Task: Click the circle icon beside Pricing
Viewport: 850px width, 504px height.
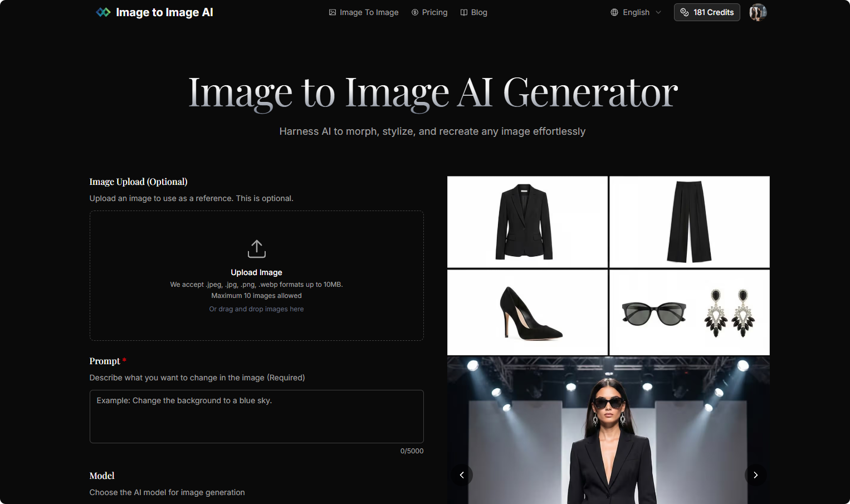Action: coord(414,12)
